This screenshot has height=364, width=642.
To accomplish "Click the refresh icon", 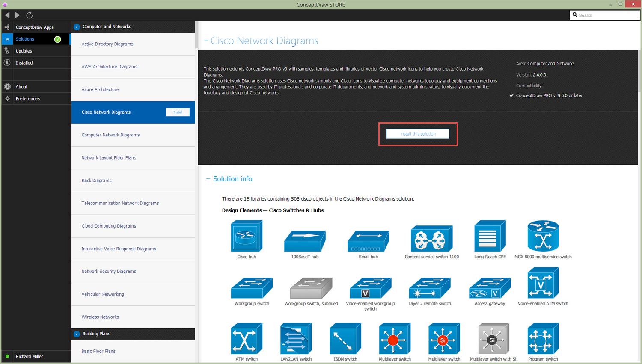I will [30, 15].
